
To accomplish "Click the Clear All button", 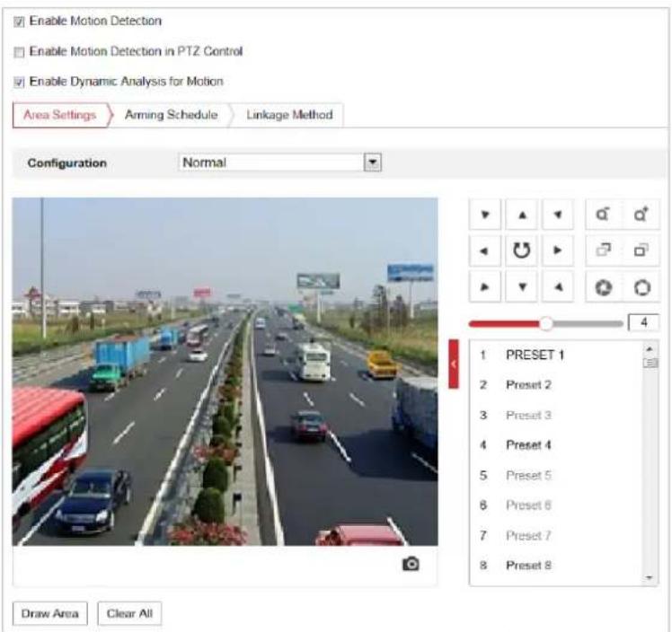I will [129, 613].
